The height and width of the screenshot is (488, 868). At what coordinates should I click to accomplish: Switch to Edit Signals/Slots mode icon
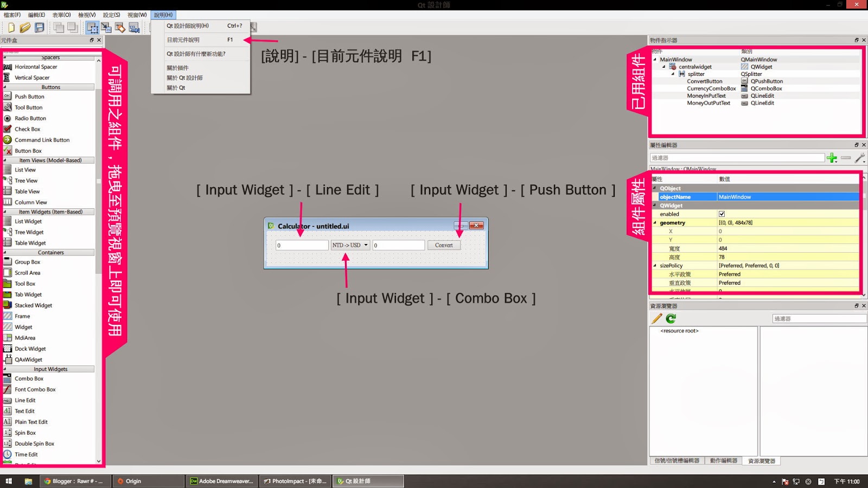pyautogui.click(x=106, y=28)
